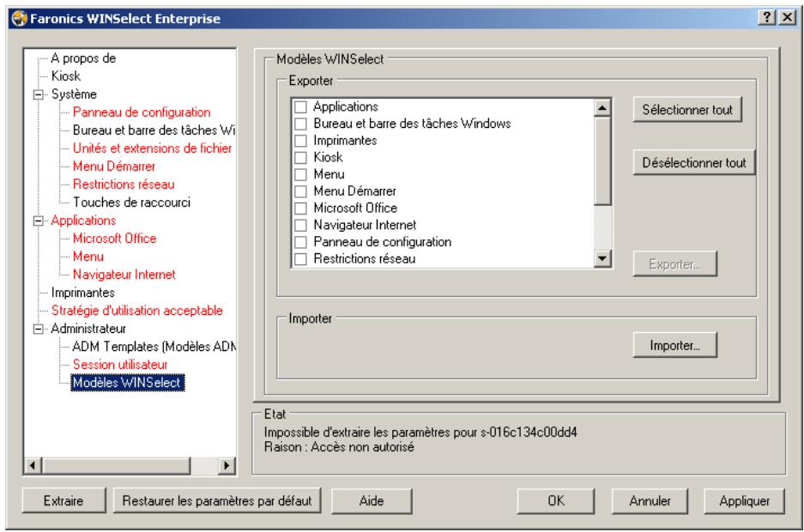Click the tree horizontal scrollbar thumb

(x=117, y=465)
